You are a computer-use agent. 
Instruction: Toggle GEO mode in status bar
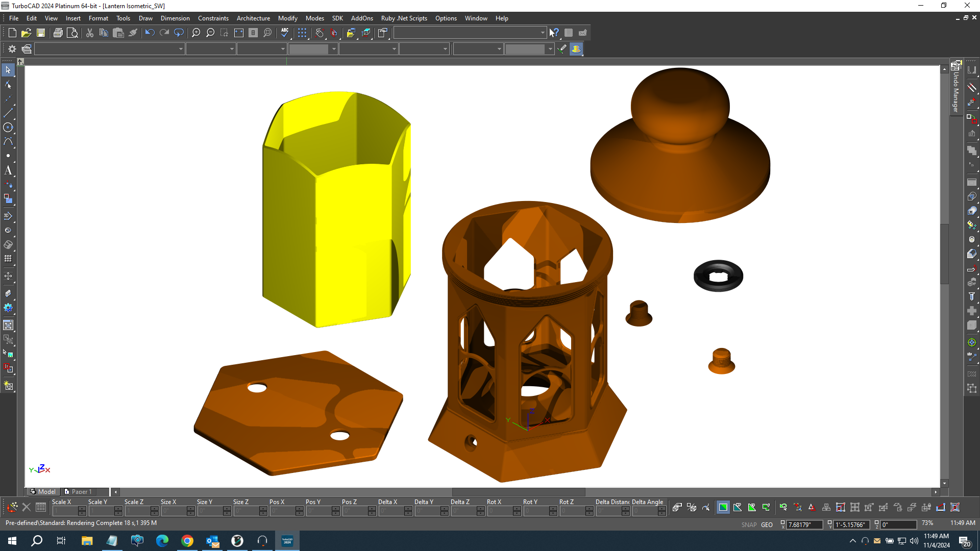(767, 524)
